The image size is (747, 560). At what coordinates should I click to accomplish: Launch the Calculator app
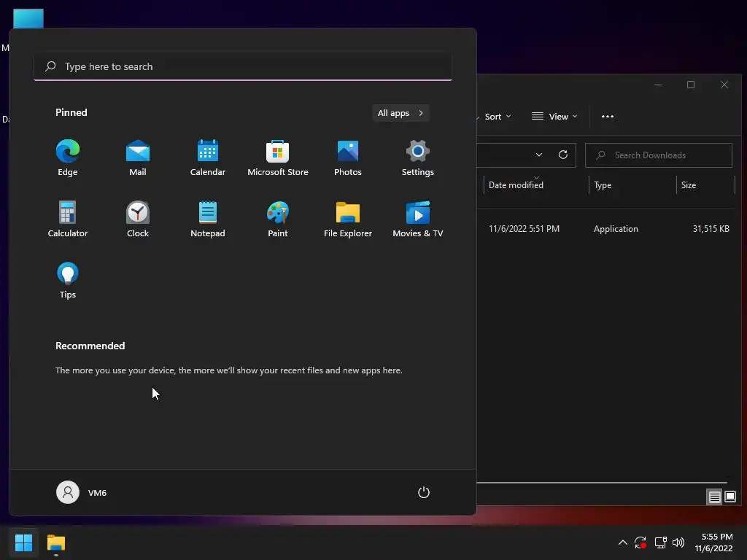pos(68,219)
